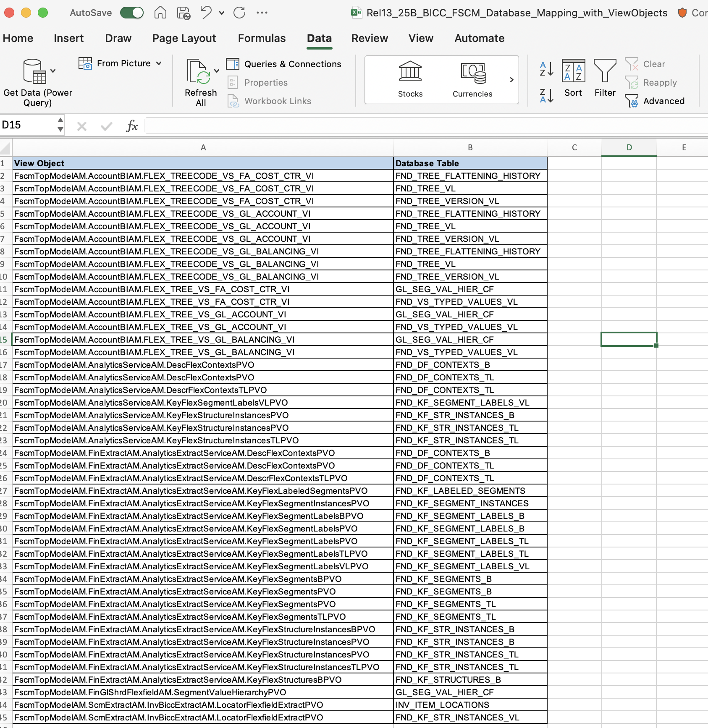Increment the Name box with its stepper

coord(60,122)
